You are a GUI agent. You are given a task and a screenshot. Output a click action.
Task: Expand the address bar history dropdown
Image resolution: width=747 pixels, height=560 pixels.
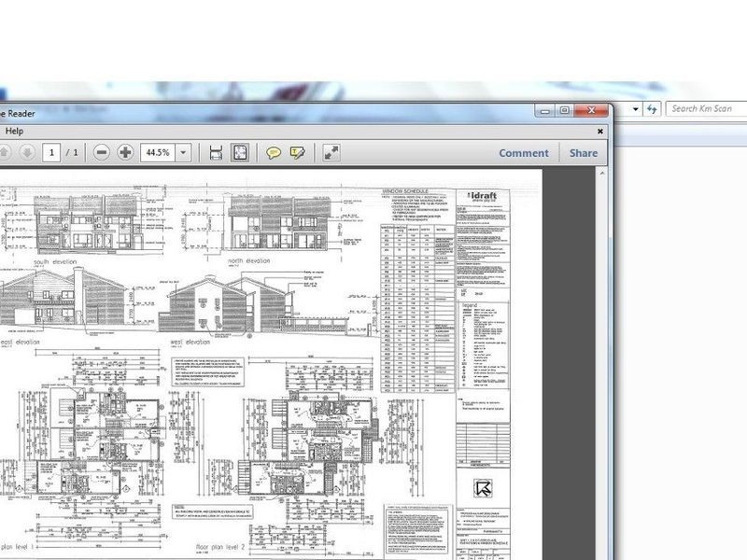pyautogui.click(x=636, y=109)
